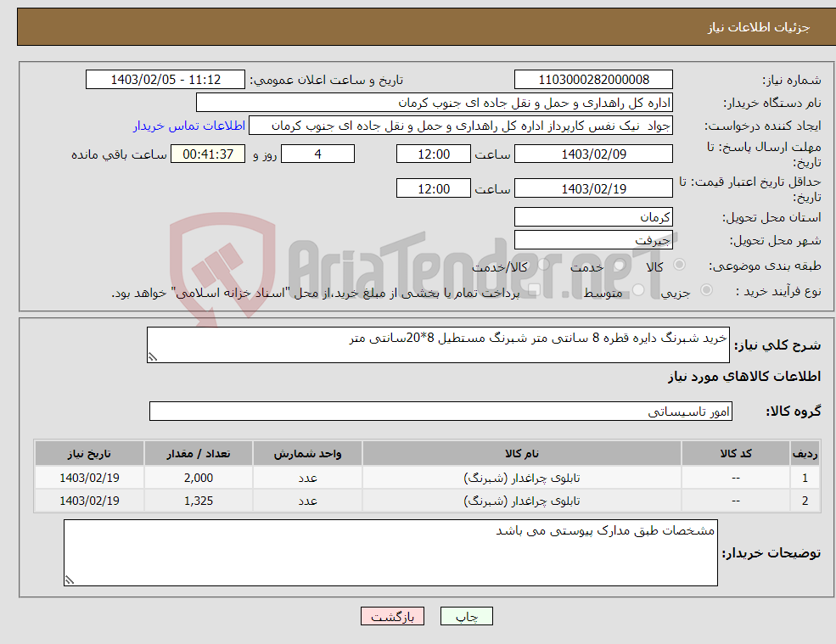Click the تاریخ نیاز column header
The image size is (836, 644).
90,454
